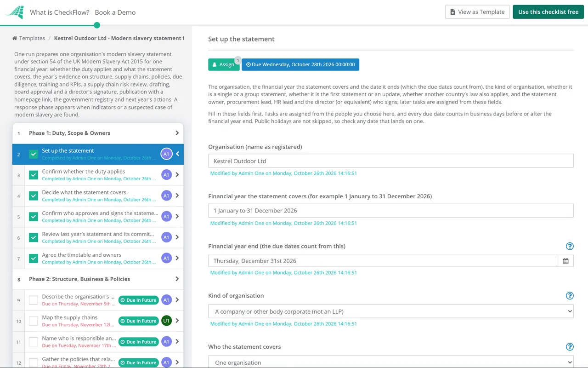Collapse Phase 2: Structure, Business & Policies chevron
Viewport: 588px width, 368px height.
(177, 279)
